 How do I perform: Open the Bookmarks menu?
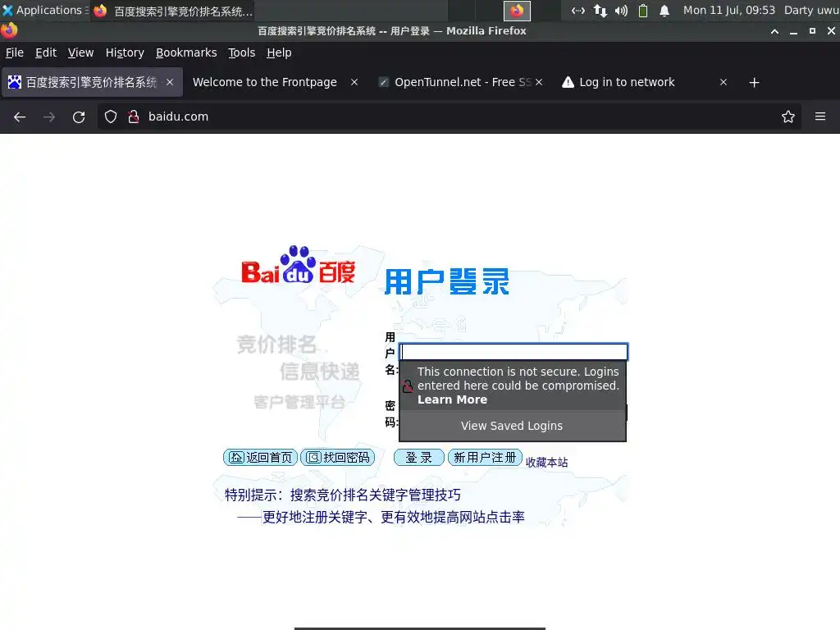[186, 52]
